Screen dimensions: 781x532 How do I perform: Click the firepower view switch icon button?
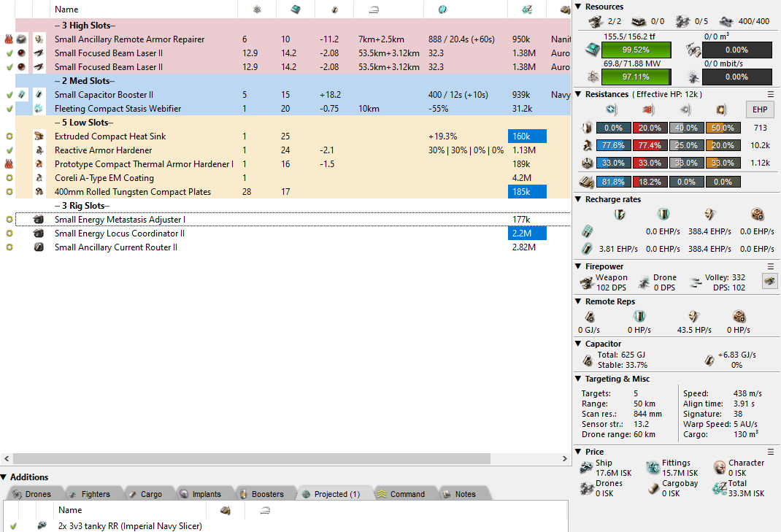tap(769, 281)
